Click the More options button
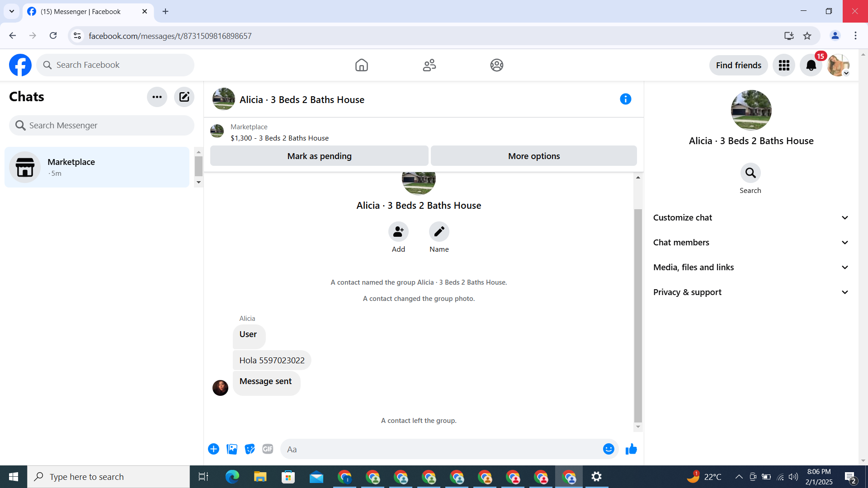The width and height of the screenshot is (868, 488). pos(533,156)
